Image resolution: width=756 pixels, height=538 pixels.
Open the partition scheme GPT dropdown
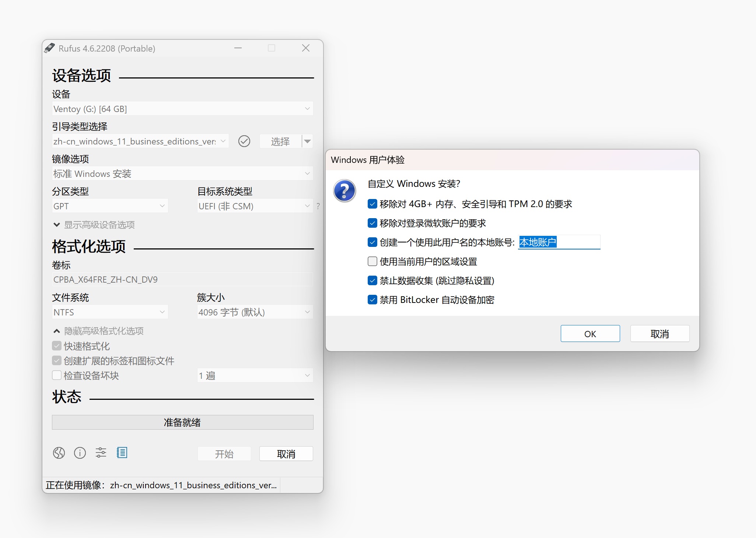click(x=110, y=206)
